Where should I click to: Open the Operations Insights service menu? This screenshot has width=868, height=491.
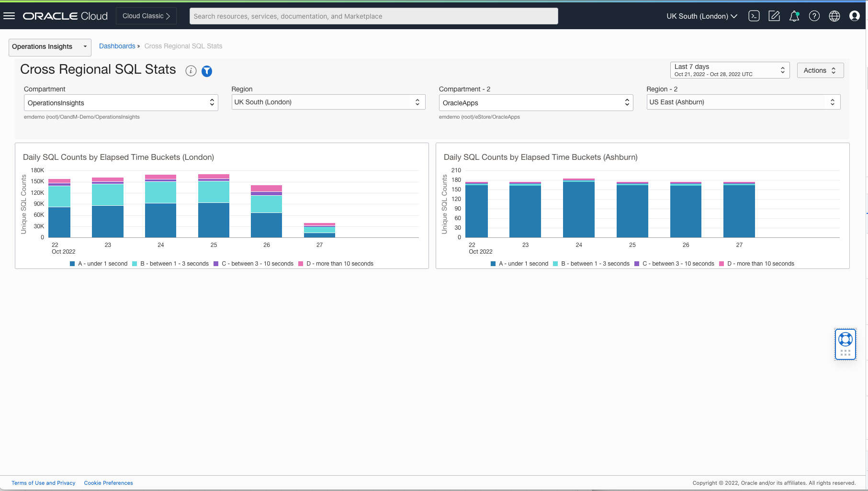coord(49,47)
